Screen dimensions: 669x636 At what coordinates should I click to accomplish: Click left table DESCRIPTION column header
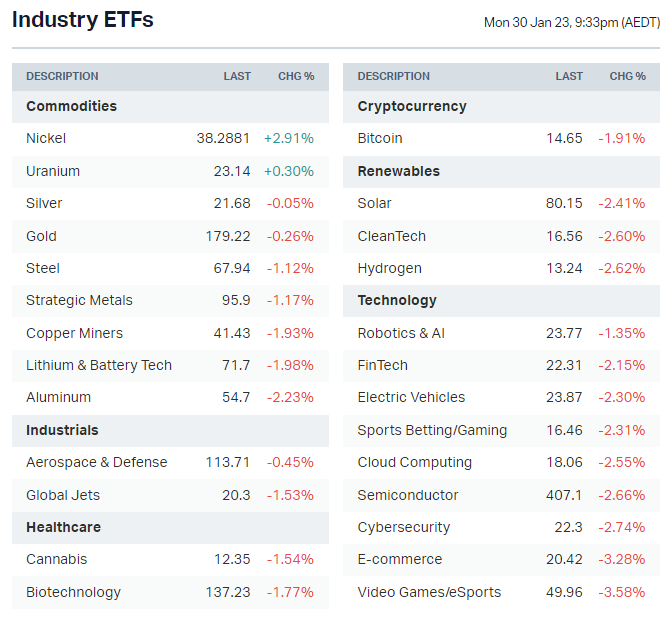click(62, 76)
